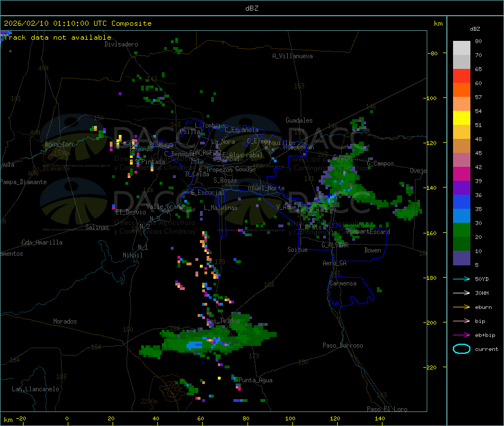This screenshot has width=504, height=426.
Task: Click 'Track data not available' message
Action: pos(58,38)
